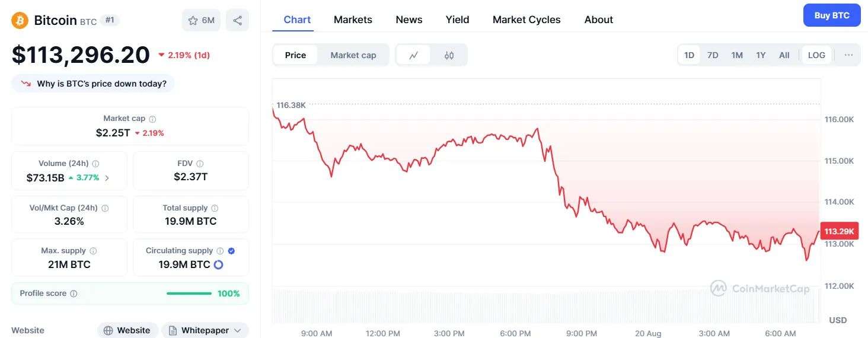868x338 pixels.
Task: Open the Market Cycles tab
Action: coord(526,20)
